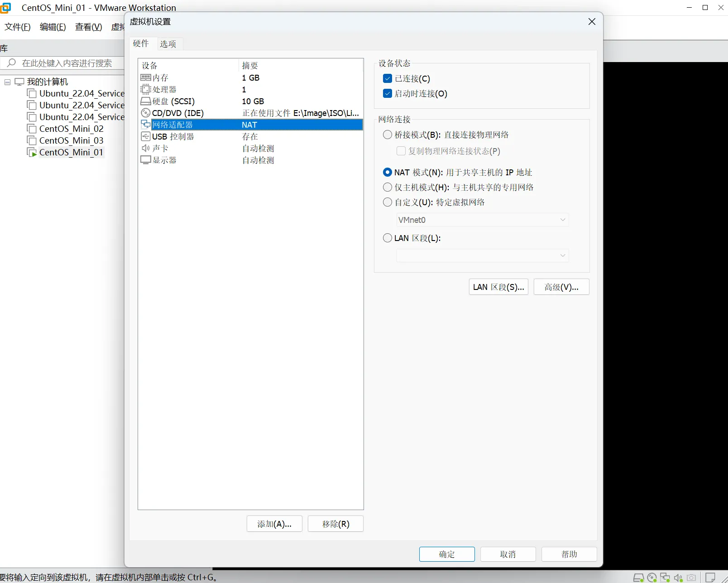This screenshot has height=583, width=728.
Task: Uncheck the 已连接 (Connected) checkbox
Action: tap(388, 79)
